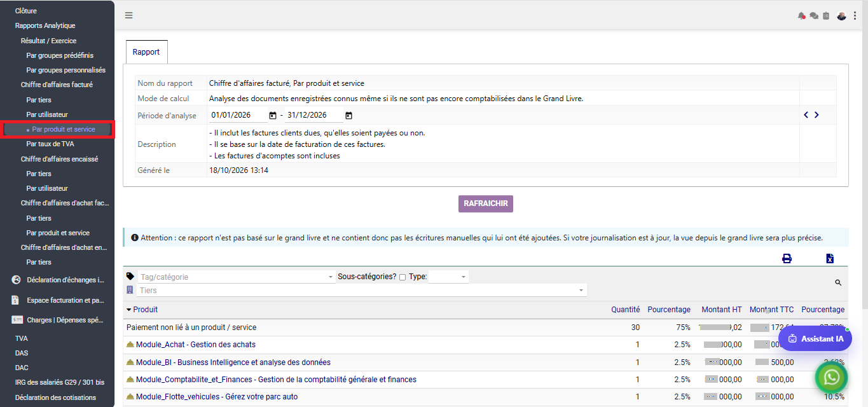Print the report with printer icon
This screenshot has height=407, width=868.
787,258
